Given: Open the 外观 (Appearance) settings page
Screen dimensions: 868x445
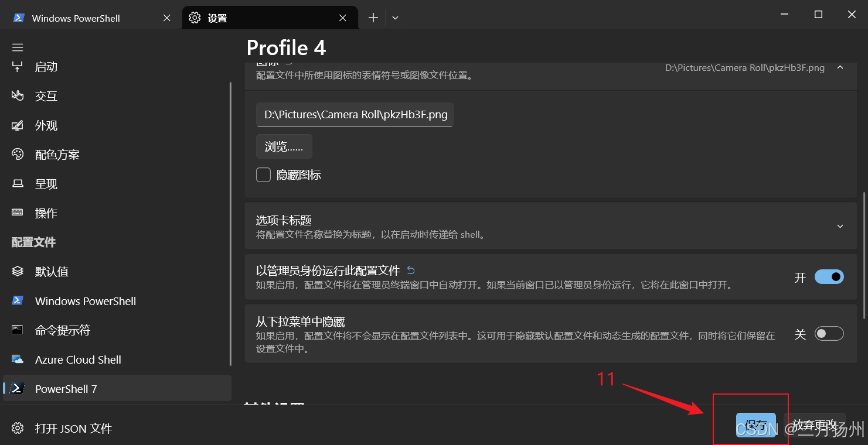Looking at the screenshot, I should point(46,125).
